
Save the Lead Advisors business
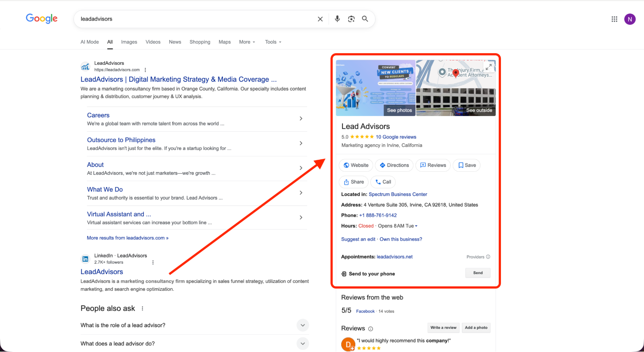(466, 165)
